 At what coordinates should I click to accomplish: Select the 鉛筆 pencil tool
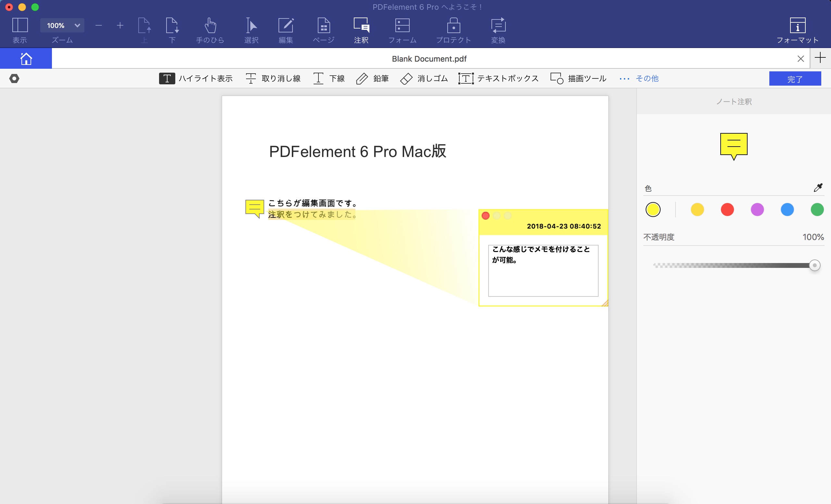372,78
